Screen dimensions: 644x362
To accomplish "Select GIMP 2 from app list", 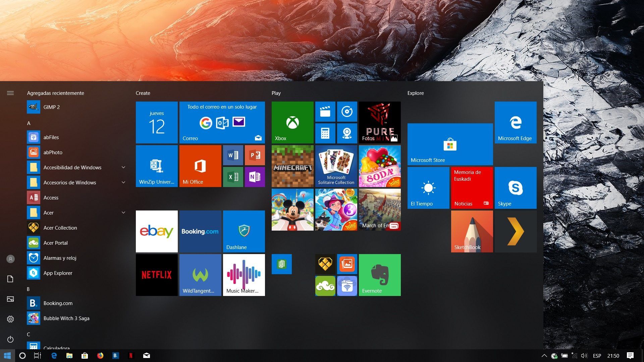I will click(51, 107).
